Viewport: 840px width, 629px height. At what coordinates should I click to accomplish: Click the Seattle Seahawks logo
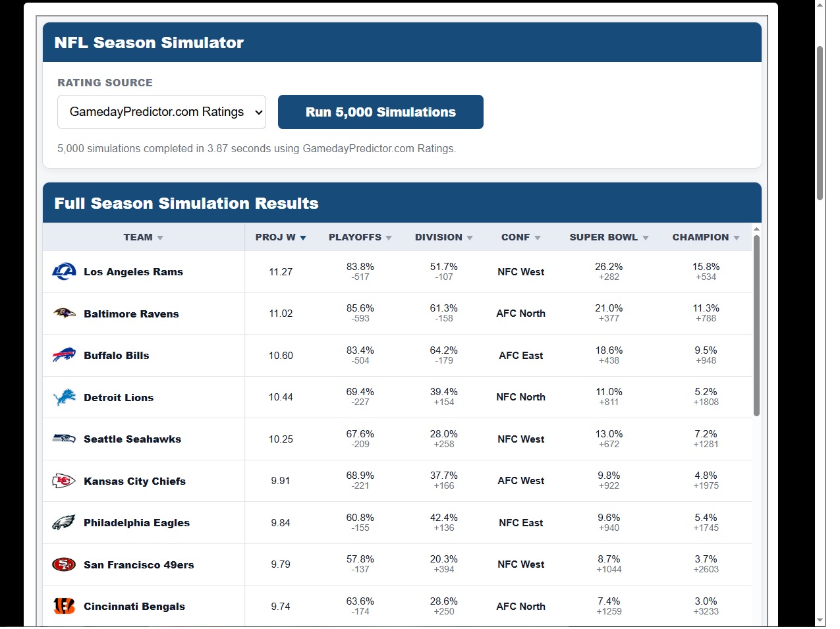point(64,439)
